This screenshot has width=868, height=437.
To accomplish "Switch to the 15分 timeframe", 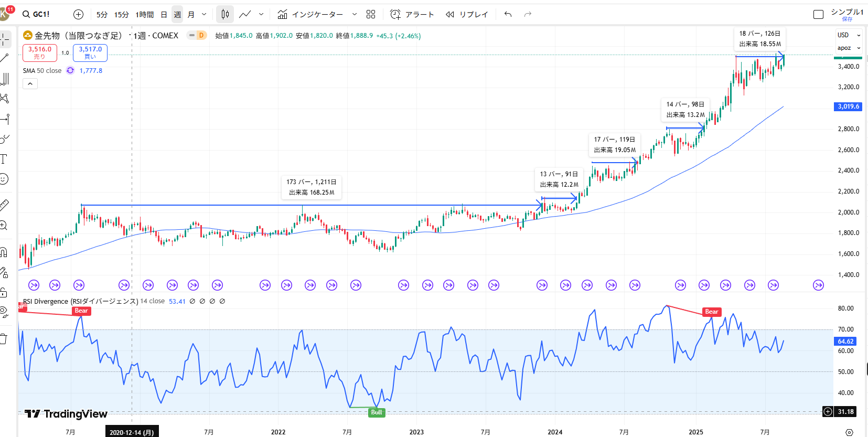I will [121, 14].
